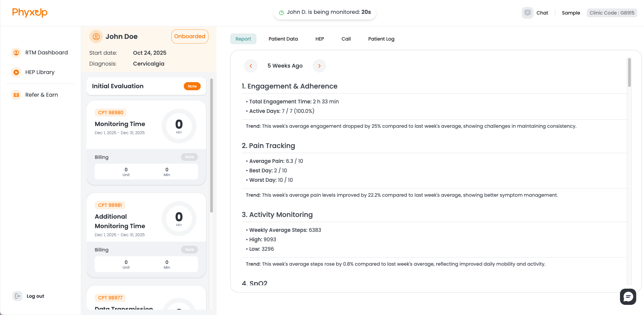Open the Sample link in the header
644x315 pixels.
coord(571,13)
